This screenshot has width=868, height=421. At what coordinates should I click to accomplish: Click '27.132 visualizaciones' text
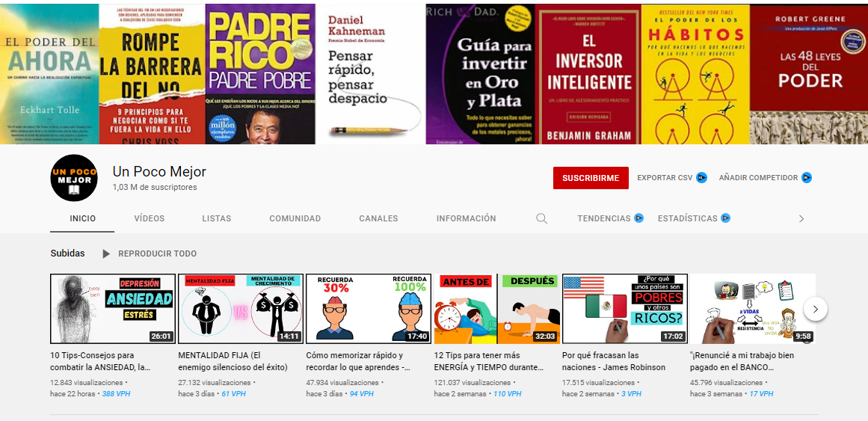coord(215,383)
